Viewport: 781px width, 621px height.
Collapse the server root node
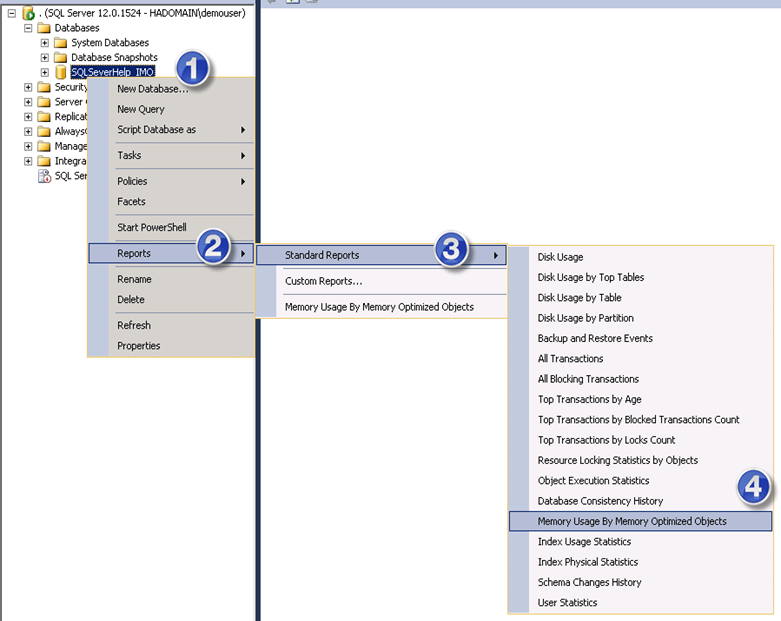click(x=11, y=13)
